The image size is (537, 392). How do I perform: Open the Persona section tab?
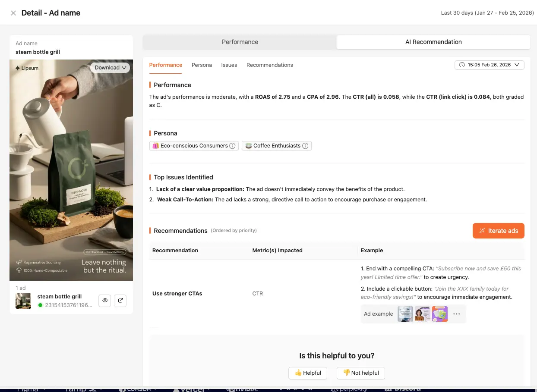tap(202, 65)
